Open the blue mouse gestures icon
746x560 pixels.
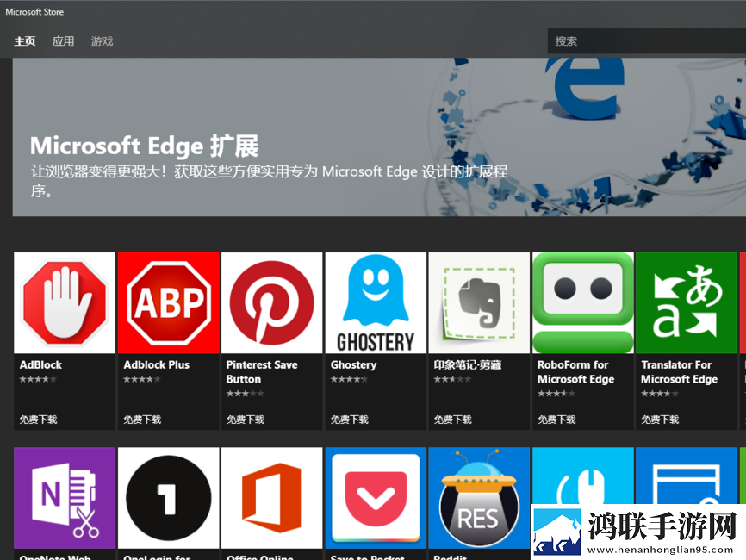[583, 476]
